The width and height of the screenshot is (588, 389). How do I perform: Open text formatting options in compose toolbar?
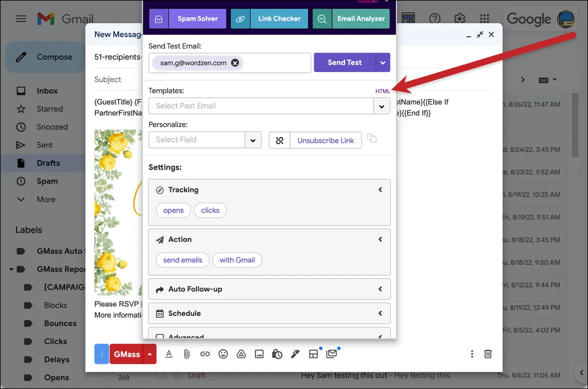(169, 354)
